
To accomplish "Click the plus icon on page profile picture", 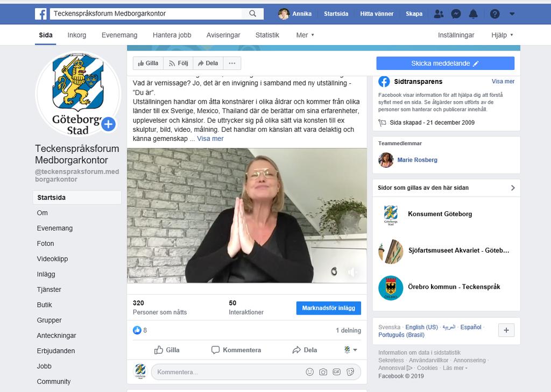I will [109, 124].
